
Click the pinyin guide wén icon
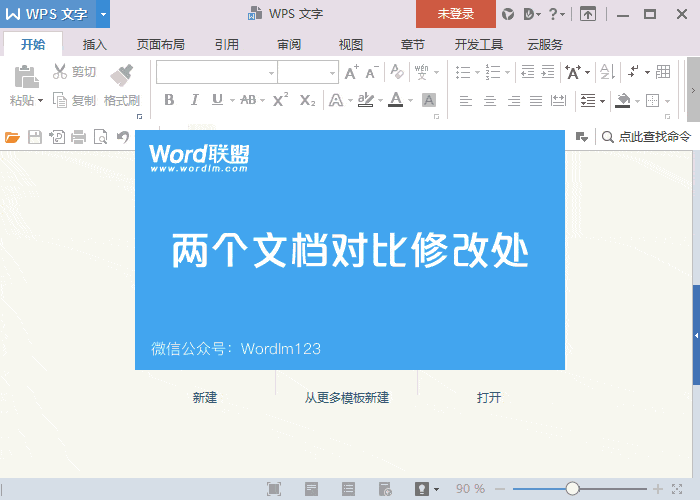(x=421, y=72)
